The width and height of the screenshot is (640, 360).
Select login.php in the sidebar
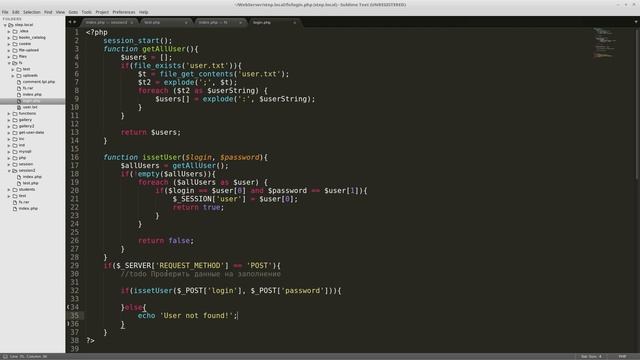(x=32, y=101)
